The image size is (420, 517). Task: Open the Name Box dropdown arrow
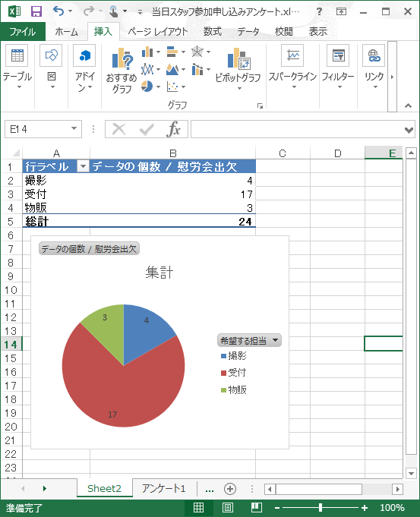tap(74, 129)
